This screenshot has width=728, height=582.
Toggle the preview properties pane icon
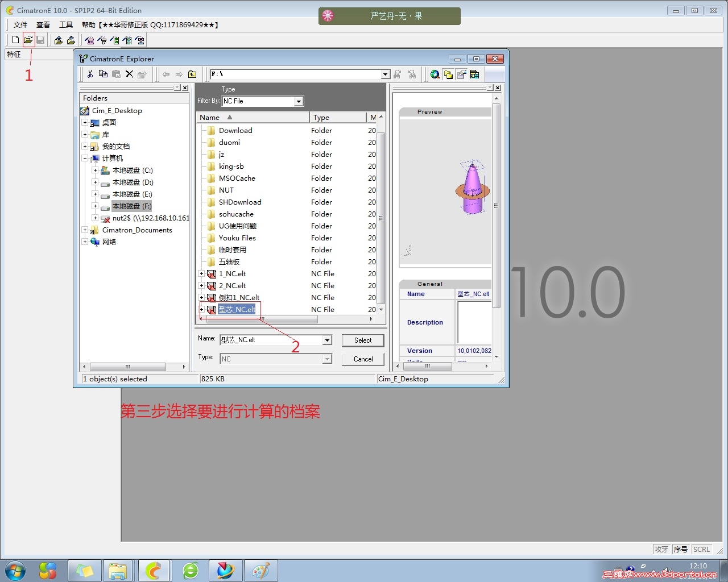click(x=461, y=74)
